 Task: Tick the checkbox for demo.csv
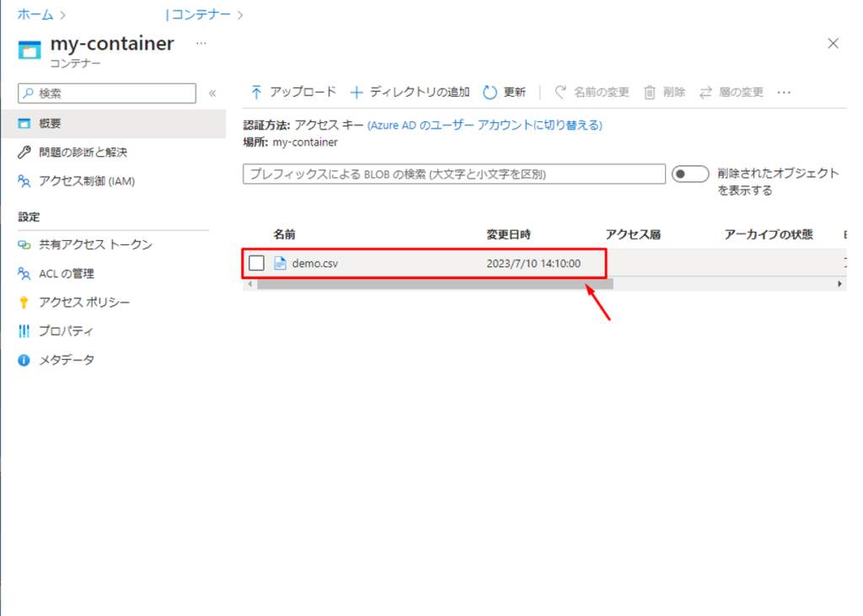(256, 263)
